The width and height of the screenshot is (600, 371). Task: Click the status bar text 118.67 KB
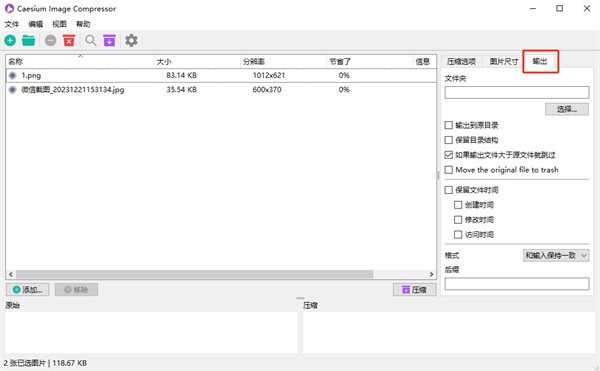point(70,363)
